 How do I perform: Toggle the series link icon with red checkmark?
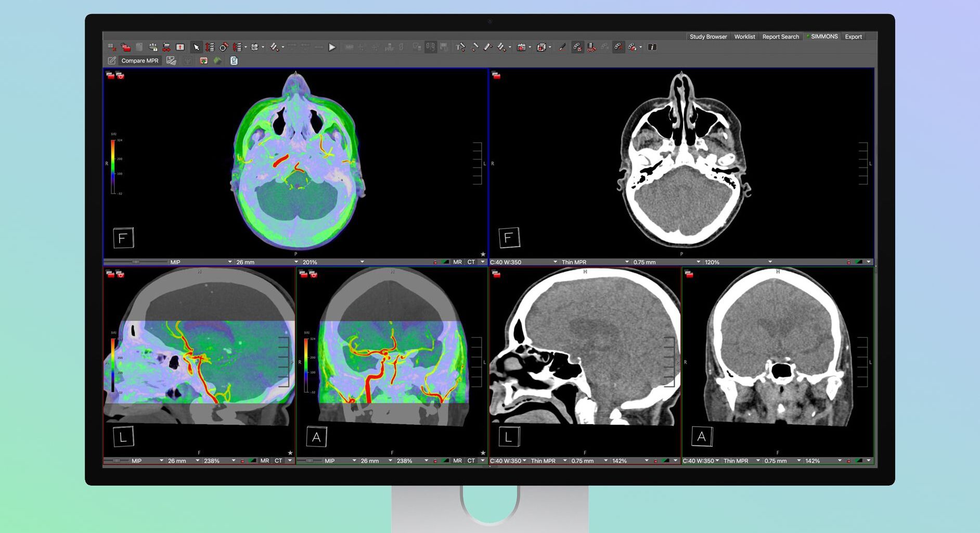pyautogui.click(x=578, y=47)
